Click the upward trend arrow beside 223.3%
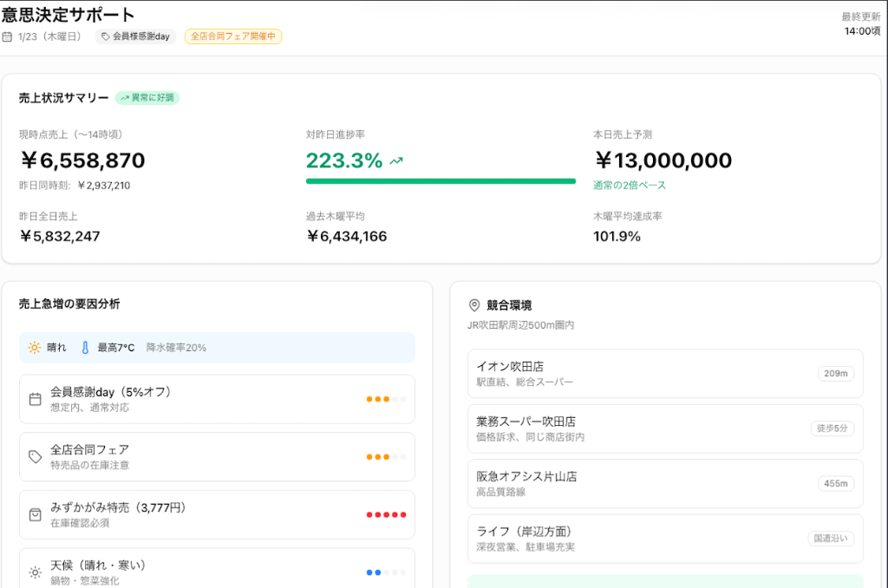 tap(397, 160)
